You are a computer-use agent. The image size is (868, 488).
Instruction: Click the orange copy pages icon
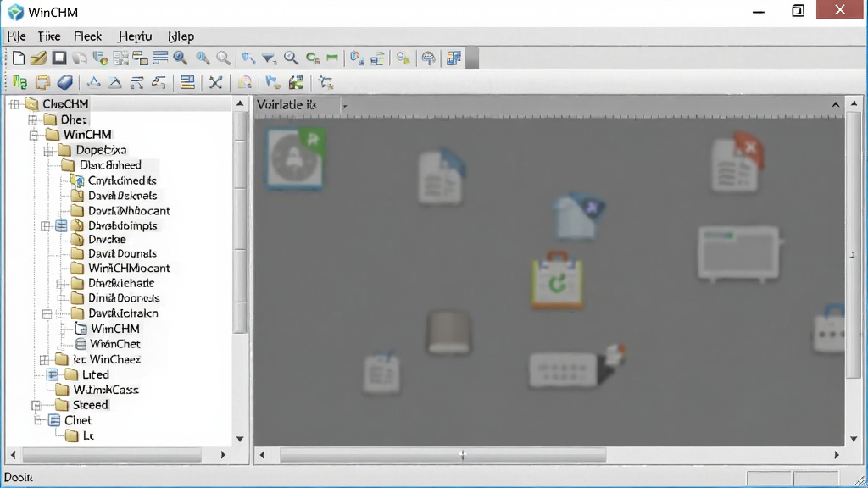[42, 82]
